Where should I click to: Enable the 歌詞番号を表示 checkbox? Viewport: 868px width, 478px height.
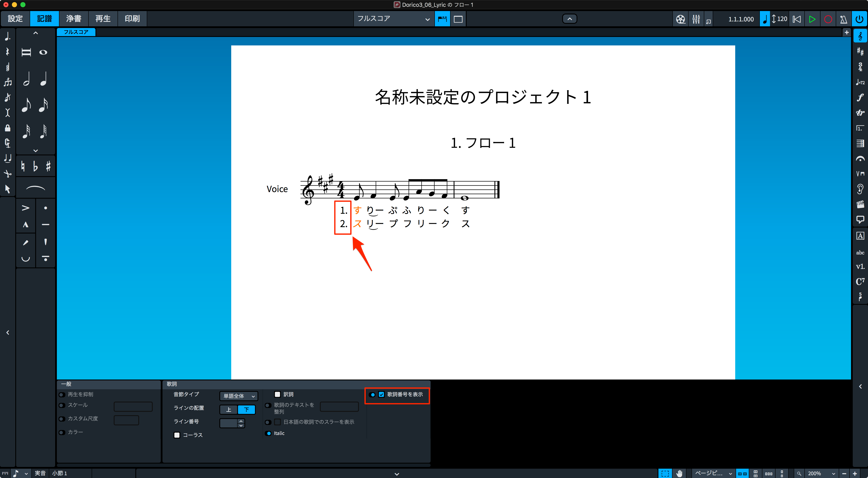tap(381, 394)
